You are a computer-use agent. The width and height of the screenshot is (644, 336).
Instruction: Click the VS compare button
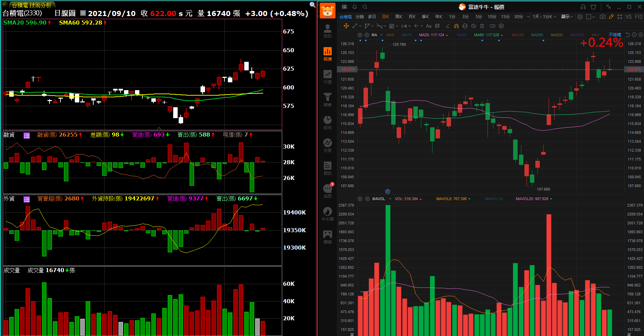click(x=629, y=17)
